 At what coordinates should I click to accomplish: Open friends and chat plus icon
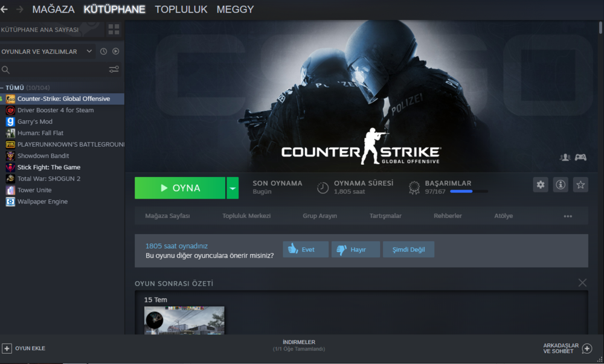[x=587, y=349]
